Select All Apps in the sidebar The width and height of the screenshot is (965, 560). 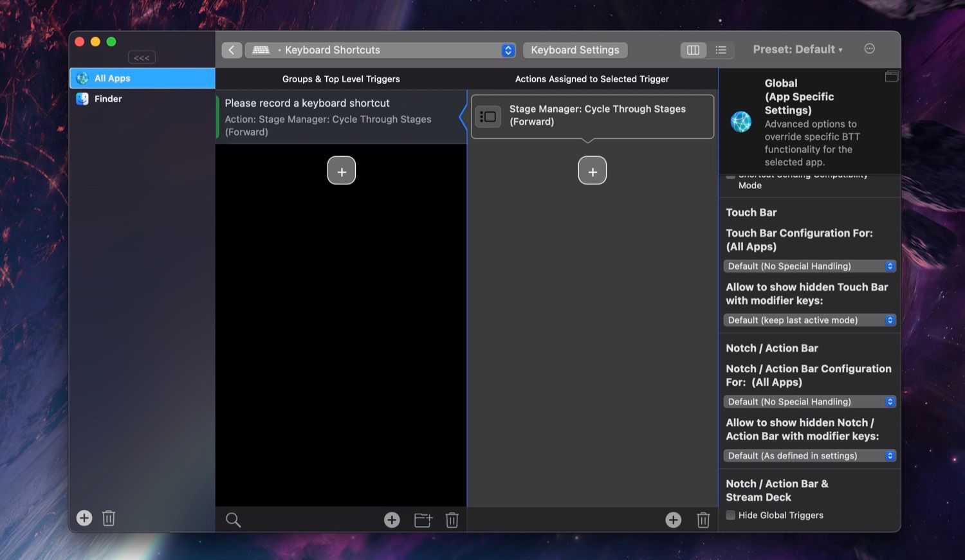(x=113, y=78)
